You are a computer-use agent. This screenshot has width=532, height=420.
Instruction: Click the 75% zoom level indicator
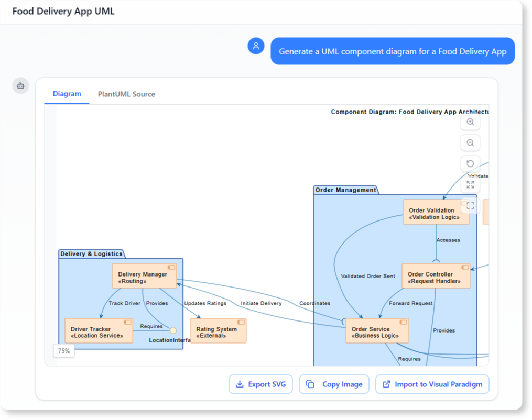[63, 351]
